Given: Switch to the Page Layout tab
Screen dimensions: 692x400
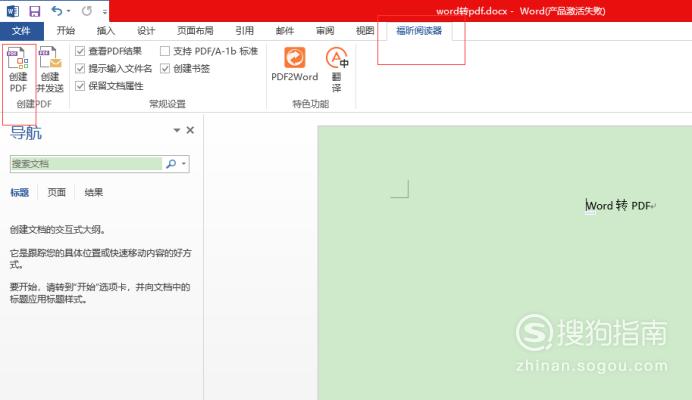Looking at the screenshot, I should click(195, 30).
